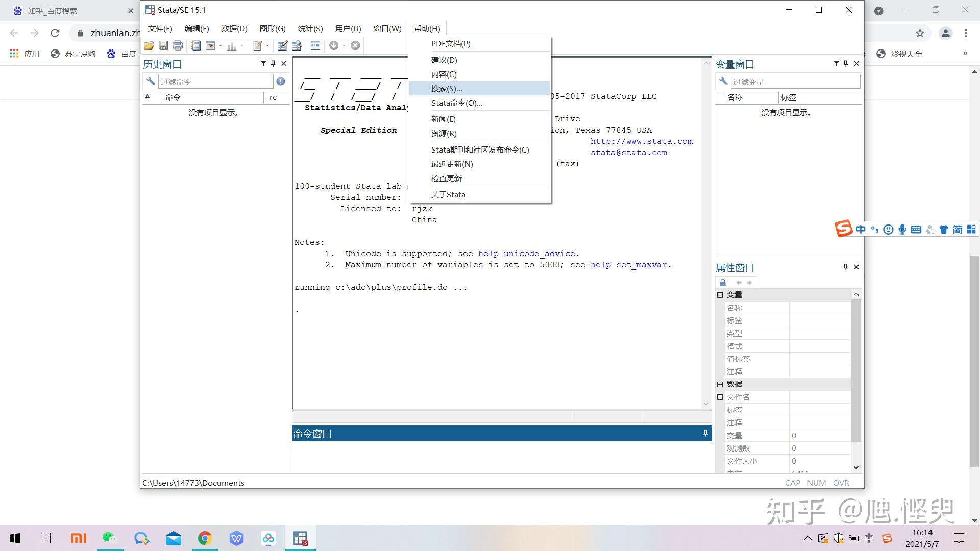Open the Viewer icon dropdown arrow
The image size is (980, 551).
[220, 46]
